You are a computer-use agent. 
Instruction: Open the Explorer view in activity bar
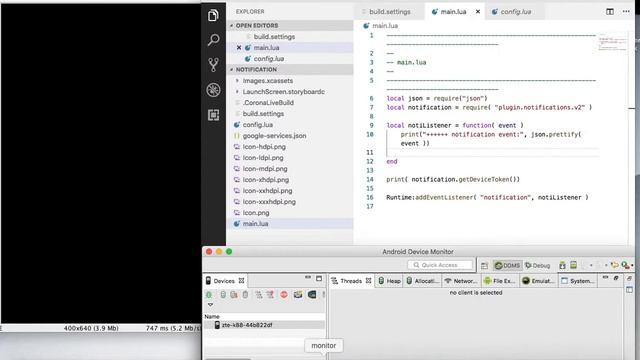point(213,16)
